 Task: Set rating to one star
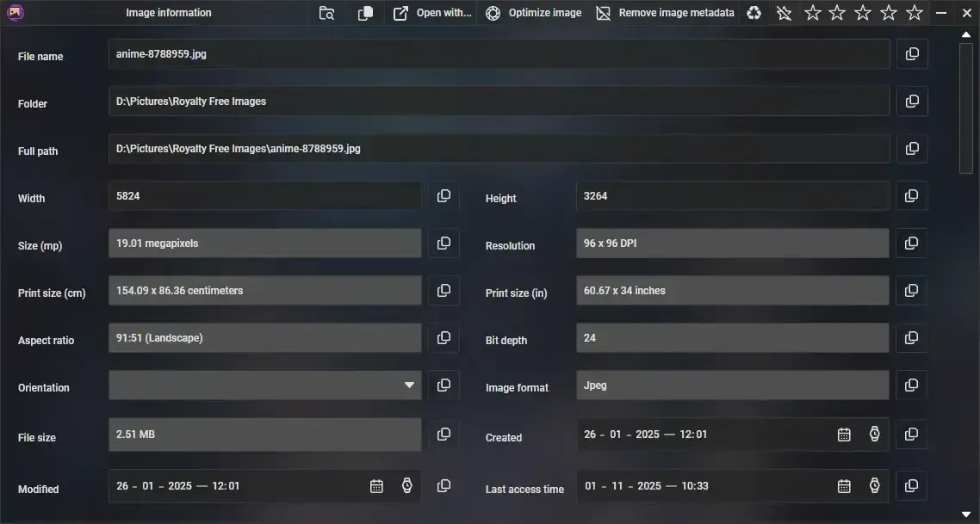pos(812,13)
